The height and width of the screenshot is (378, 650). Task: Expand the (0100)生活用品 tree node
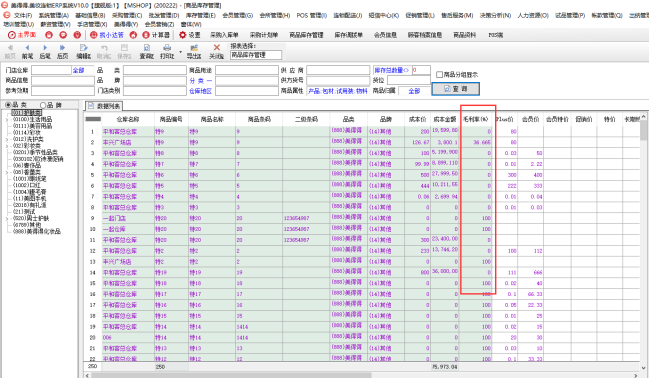pyautogui.click(x=7, y=119)
